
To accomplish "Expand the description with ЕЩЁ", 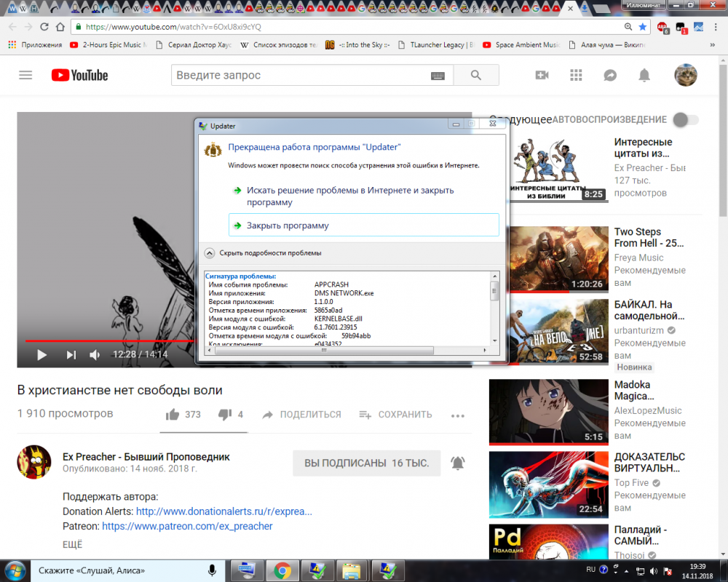I will pyautogui.click(x=72, y=544).
